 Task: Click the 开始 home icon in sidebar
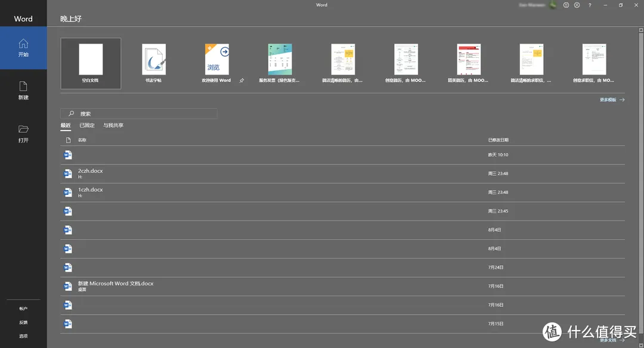click(23, 44)
